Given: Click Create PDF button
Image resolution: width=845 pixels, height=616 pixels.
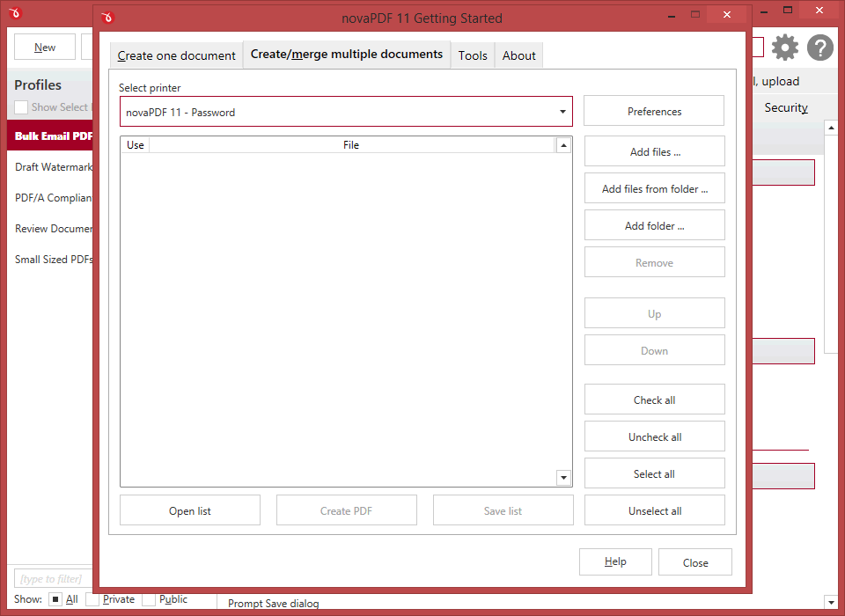Looking at the screenshot, I should click(347, 510).
